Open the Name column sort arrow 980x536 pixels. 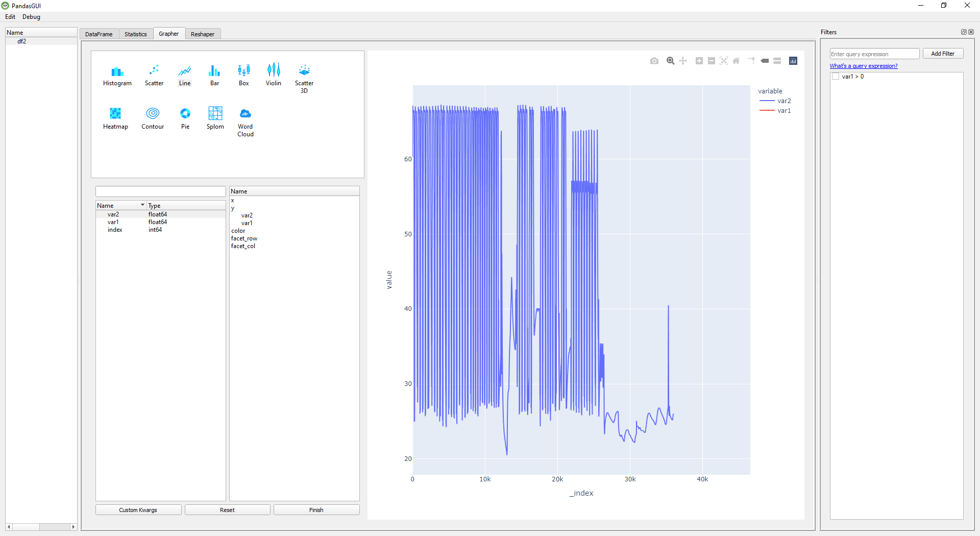click(142, 205)
